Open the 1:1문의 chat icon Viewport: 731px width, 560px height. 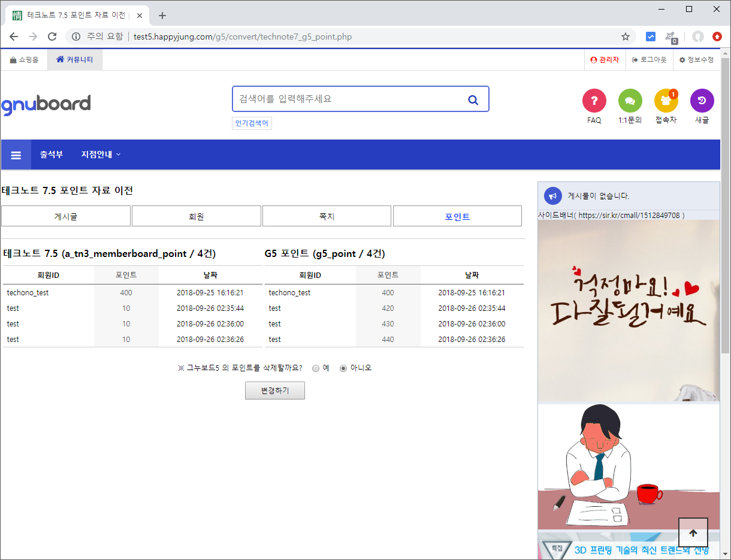point(630,101)
